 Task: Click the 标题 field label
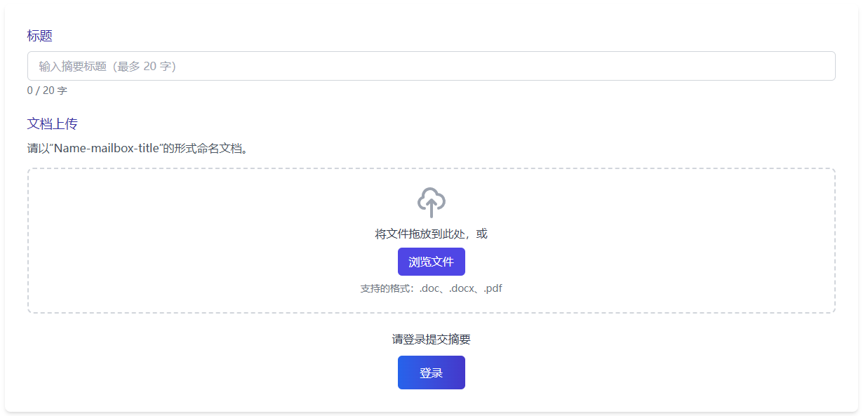point(40,36)
